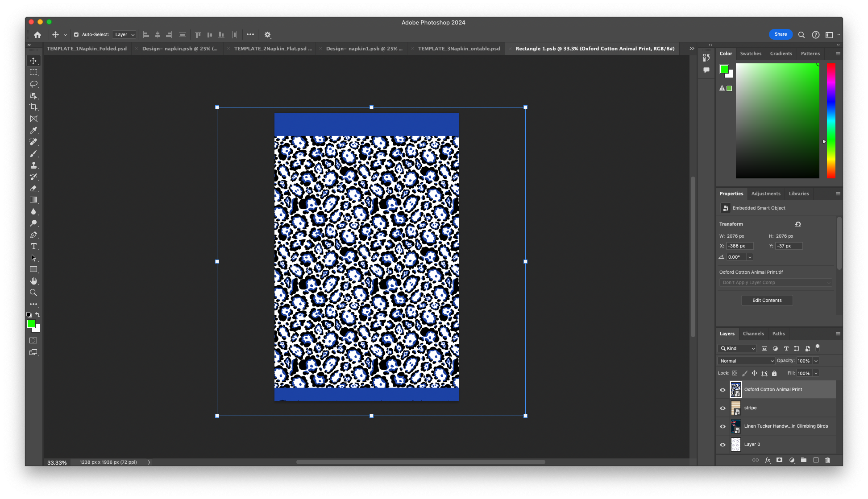Hide the stripe layer
Image resolution: width=868 pixels, height=499 pixels.
click(723, 408)
